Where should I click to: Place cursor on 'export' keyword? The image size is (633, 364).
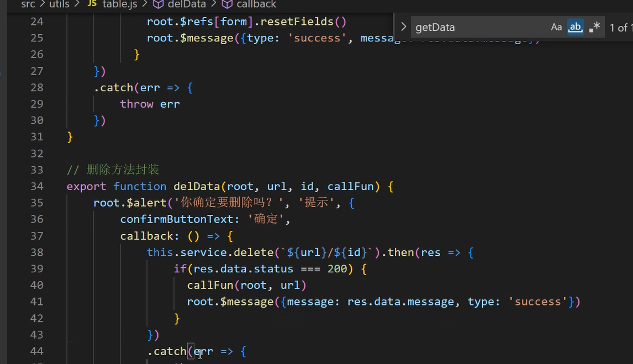86,187
